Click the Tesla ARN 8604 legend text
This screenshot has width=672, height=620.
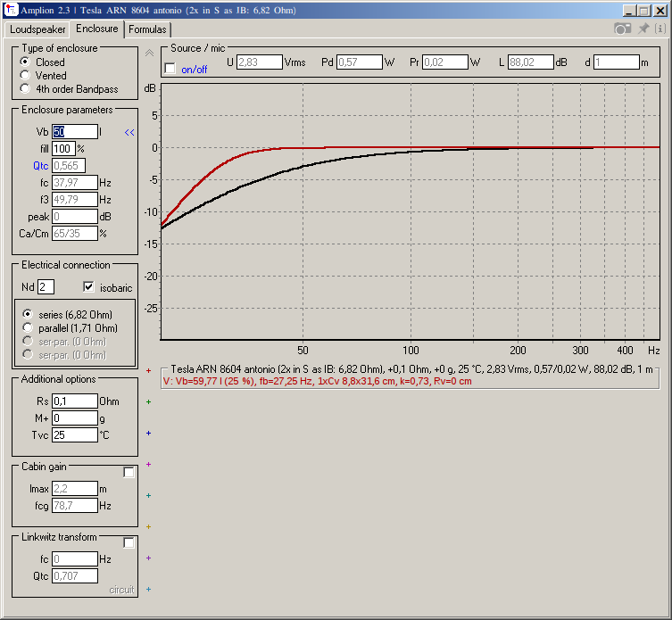(411, 369)
